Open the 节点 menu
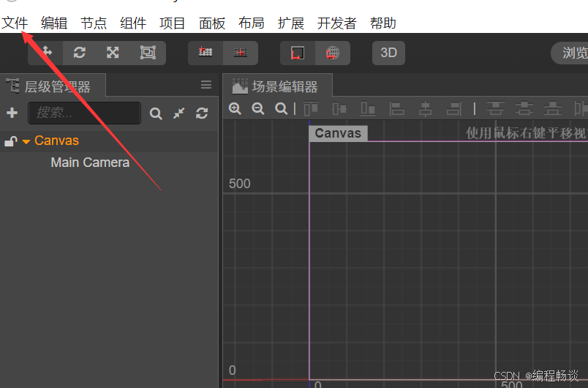The width and height of the screenshot is (588, 388). pyautogui.click(x=94, y=23)
